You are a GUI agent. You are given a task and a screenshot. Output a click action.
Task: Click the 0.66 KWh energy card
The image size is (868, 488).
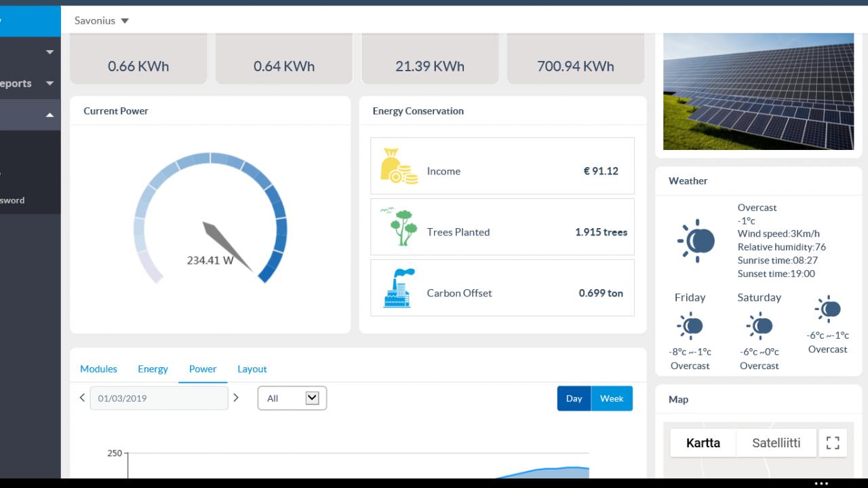138,58
